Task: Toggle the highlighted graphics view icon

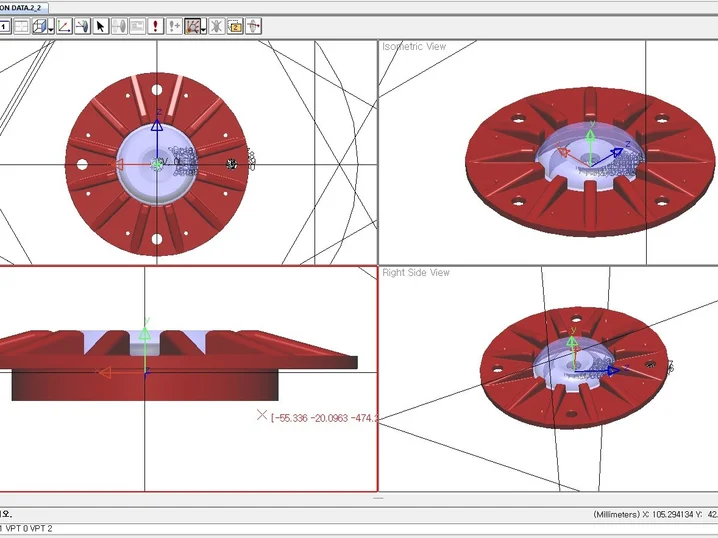Action: 193,26
